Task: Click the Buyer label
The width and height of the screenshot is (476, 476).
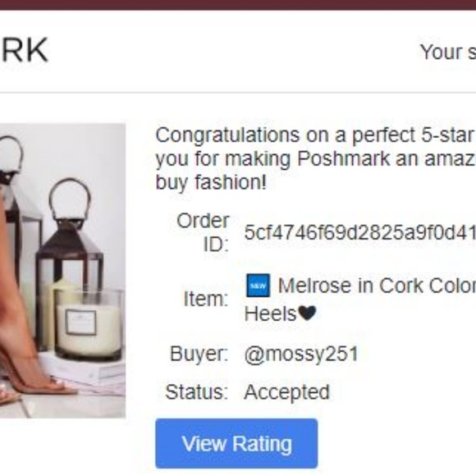Action: pyautogui.click(x=199, y=354)
